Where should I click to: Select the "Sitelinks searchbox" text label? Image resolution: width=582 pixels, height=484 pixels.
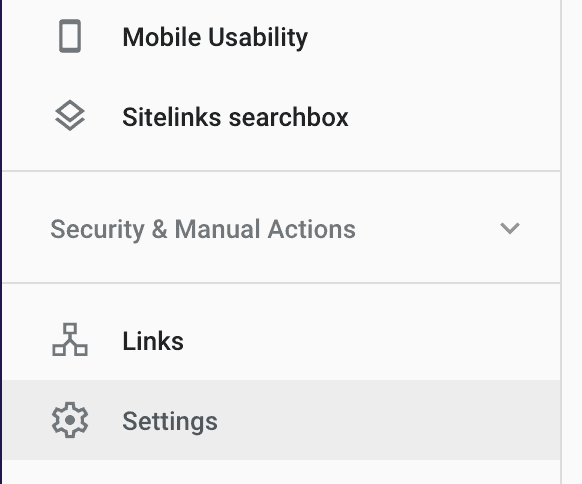[235, 117]
